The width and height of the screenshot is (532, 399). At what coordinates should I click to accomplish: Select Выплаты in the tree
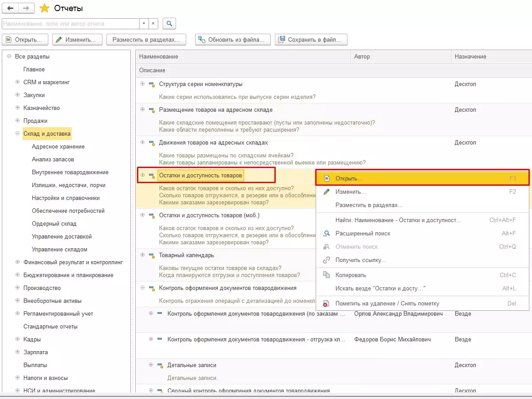point(35,365)
